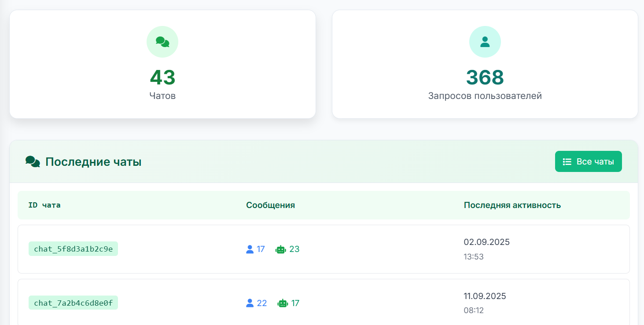Image resolution: width=644 pixels, height=325 pixels.
Task: Click robot icon in chat_7a2b4c6d8e0f row
Action: [283, 303]
